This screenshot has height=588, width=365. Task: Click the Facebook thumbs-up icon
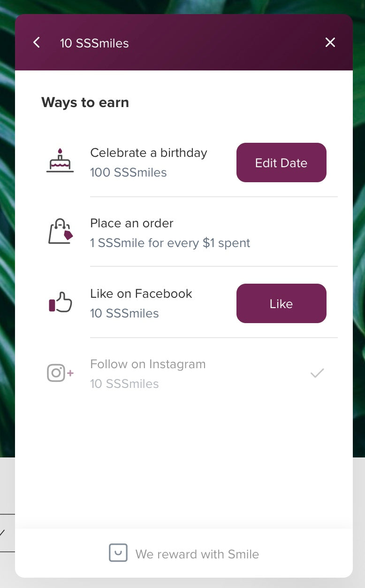pos(61,302)
